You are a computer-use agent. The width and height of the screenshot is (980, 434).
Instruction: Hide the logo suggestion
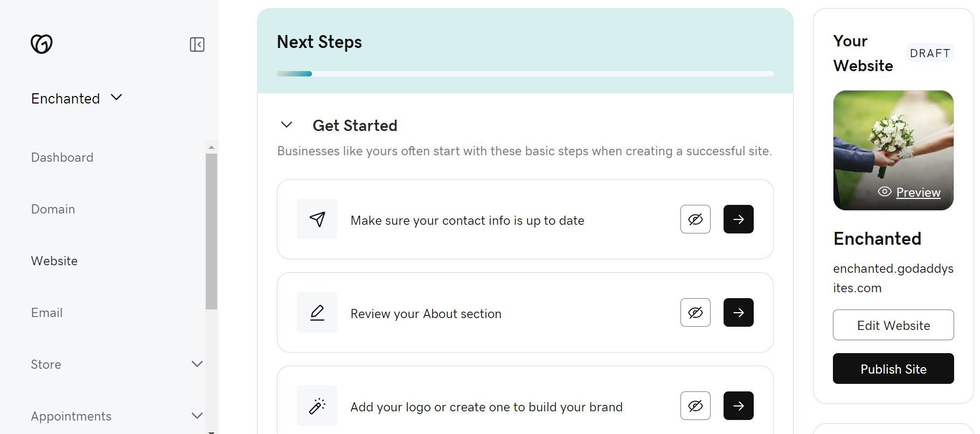[695, 405]
